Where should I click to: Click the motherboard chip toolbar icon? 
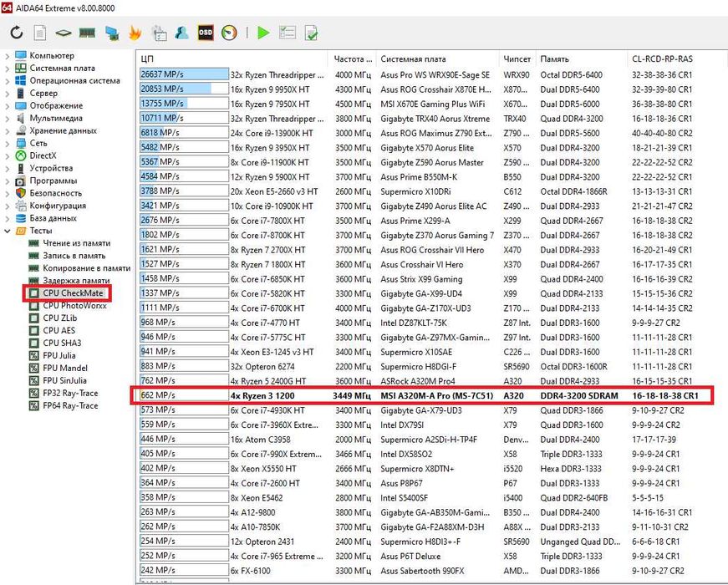click(64, 33)
